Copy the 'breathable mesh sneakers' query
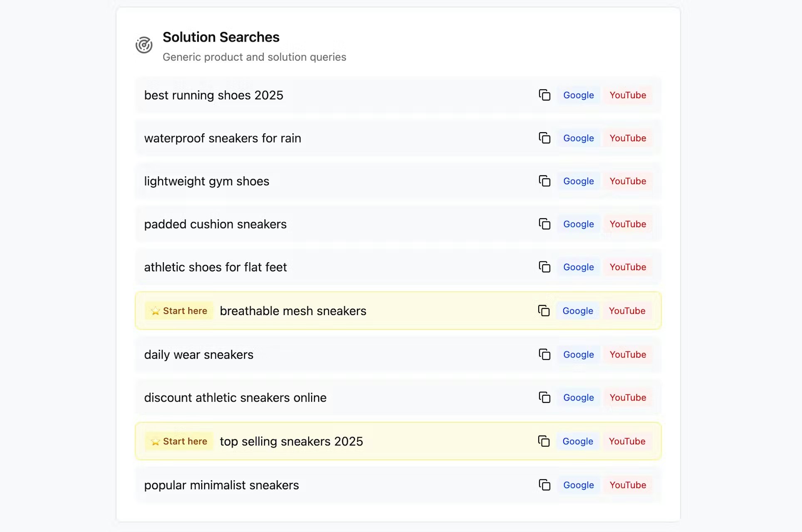The width and height of the screenshot is (802, 532). [x=544, y=311]
